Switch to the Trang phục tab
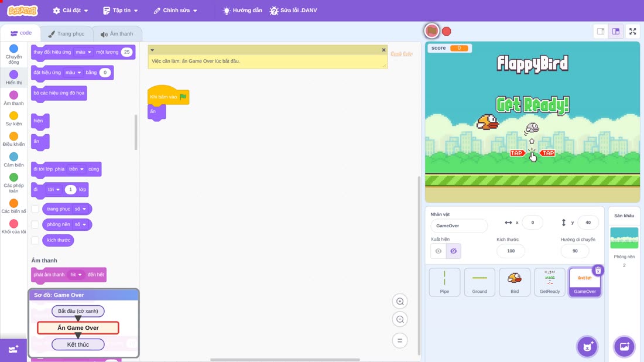The image size is (644, 362). tap(66, 34)
